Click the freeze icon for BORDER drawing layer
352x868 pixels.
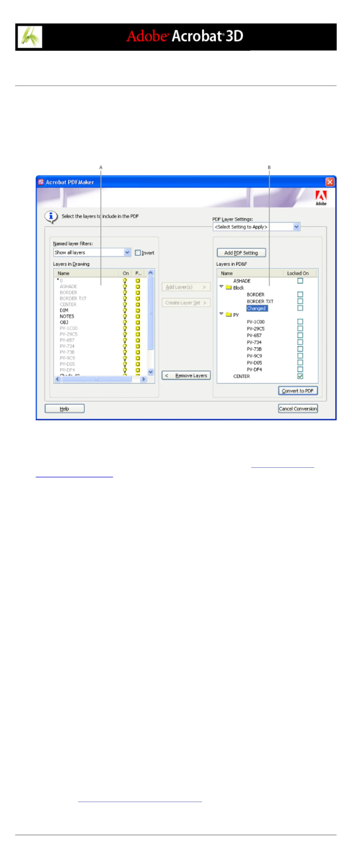(x=137, y=292)
